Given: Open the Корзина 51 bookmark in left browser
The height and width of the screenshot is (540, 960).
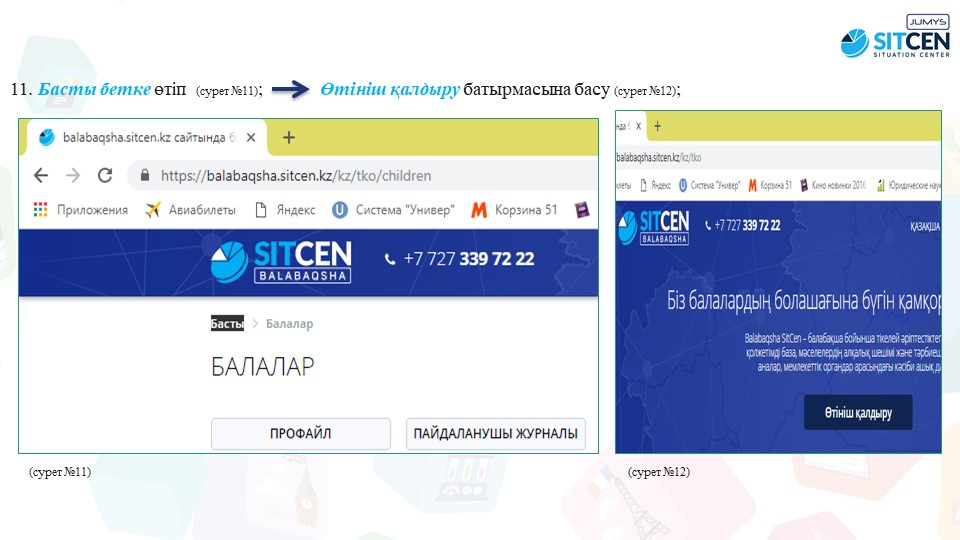Looking at the screenshot, I should [x=514, y=210].
